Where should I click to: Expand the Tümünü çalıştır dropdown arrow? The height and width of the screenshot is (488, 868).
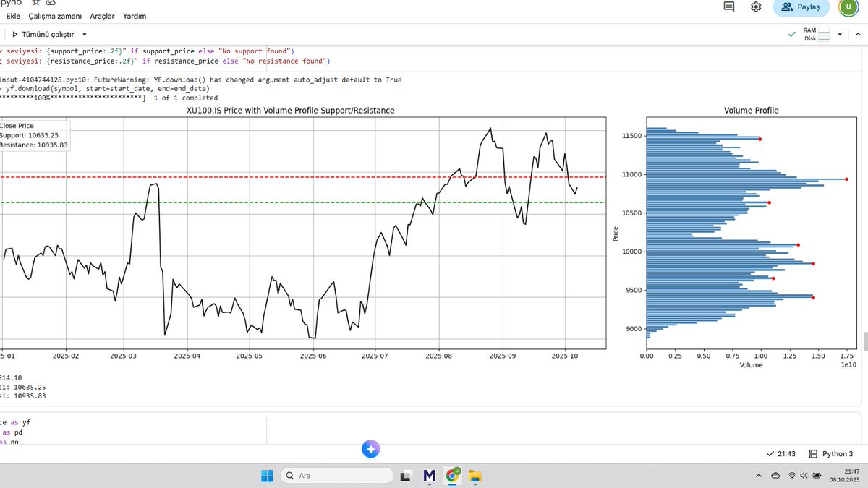point(85,34)
